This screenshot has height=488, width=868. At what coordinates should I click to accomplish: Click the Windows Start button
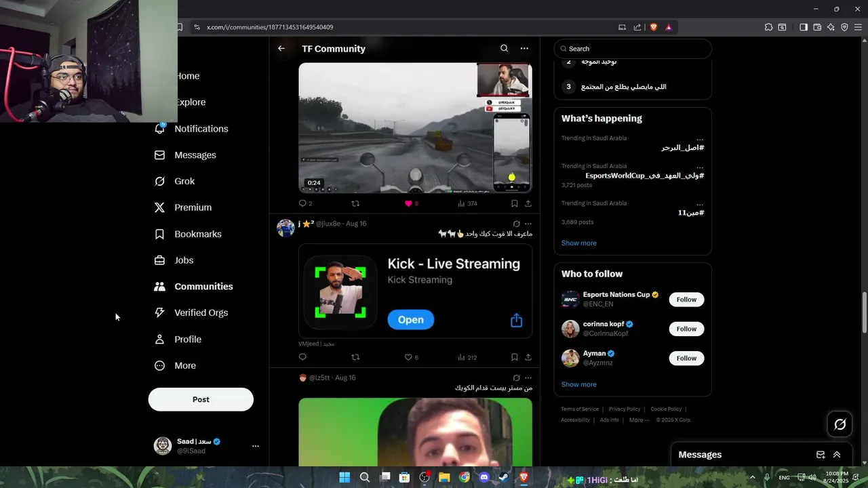click(344, 477)
